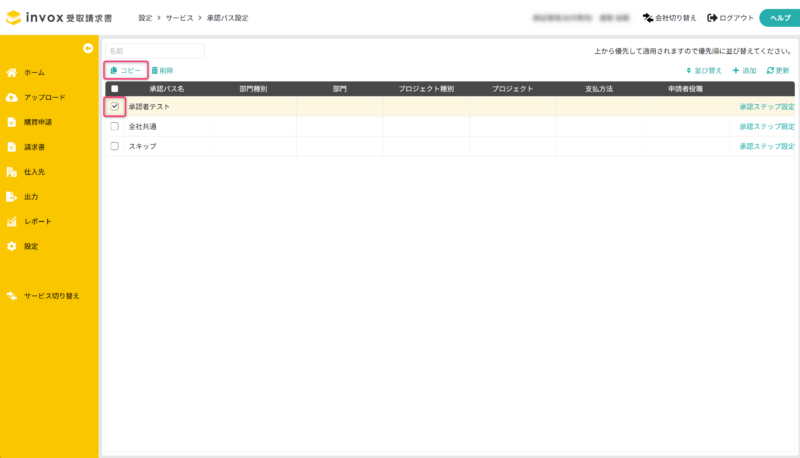The image size is (800, 458).
Task: Click the 仕入先 building icon
Action: tap(12, 172)
